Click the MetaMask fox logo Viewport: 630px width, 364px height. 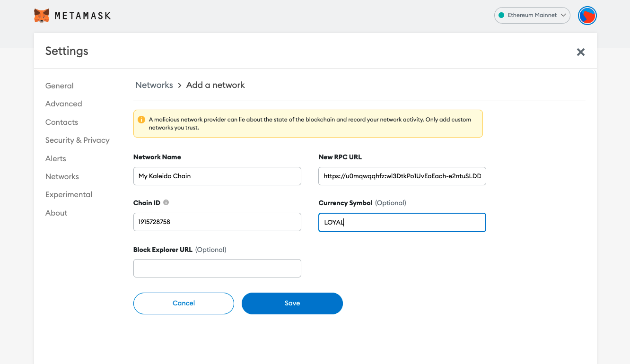point(42,16)
